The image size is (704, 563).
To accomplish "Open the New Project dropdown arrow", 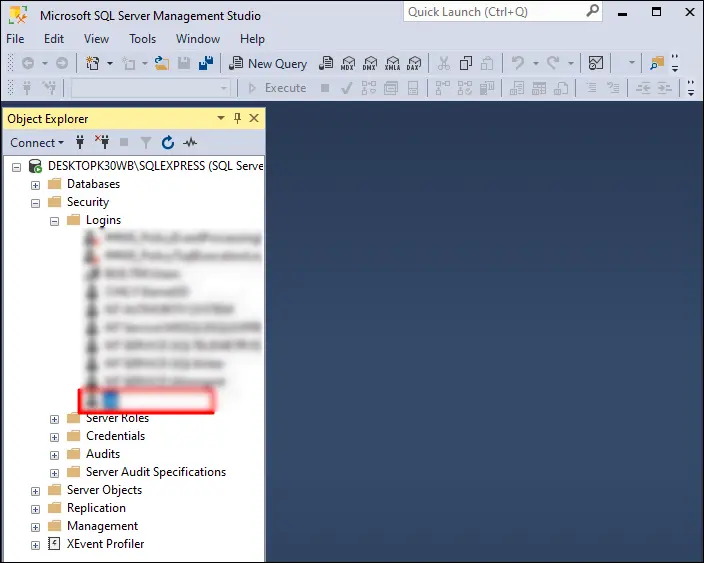I will (x=110, y=63).
